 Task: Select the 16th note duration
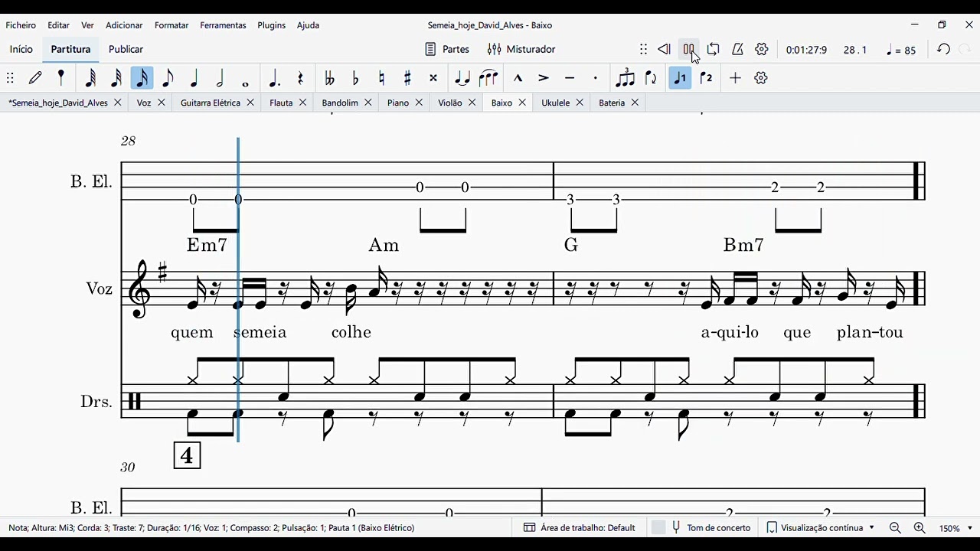coord(142,78)
